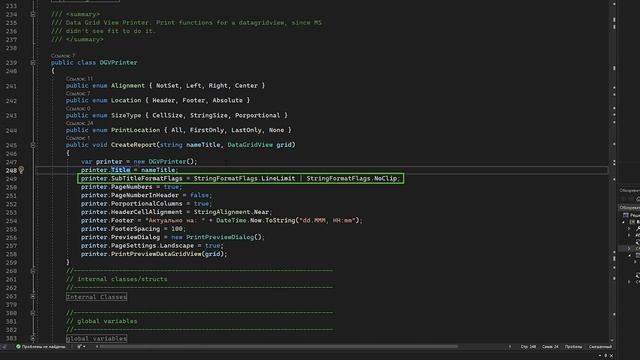Click the green check icon beside 'Проблемы не найдены'
Screen dimensions: 640x360
pyautogui.click(x=18, y=347)
